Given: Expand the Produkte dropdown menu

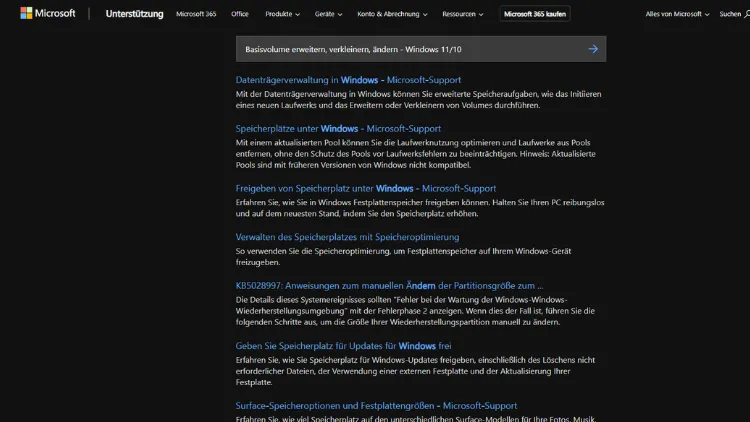Looking at the screenshot, I should [282, 14].
